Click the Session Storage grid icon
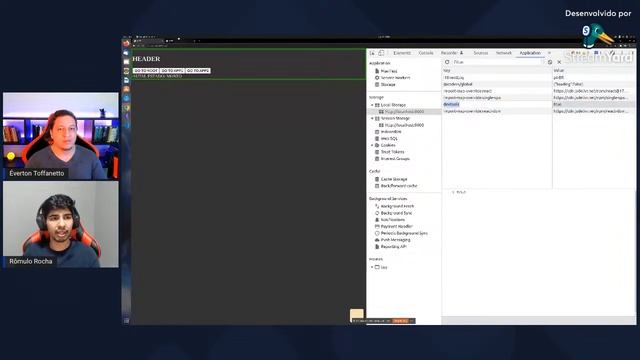This screenshot has height=360, width=640. 377,118
